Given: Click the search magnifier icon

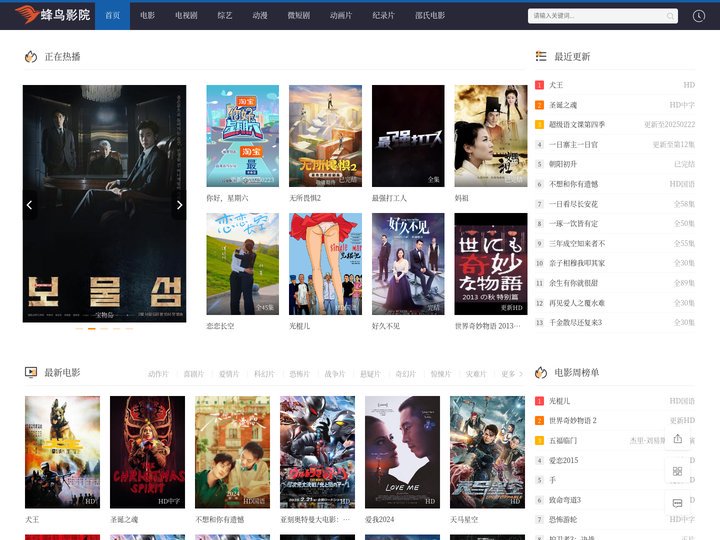Looking at the screenshot, I should pyautogui.click(x=670, y=16).
